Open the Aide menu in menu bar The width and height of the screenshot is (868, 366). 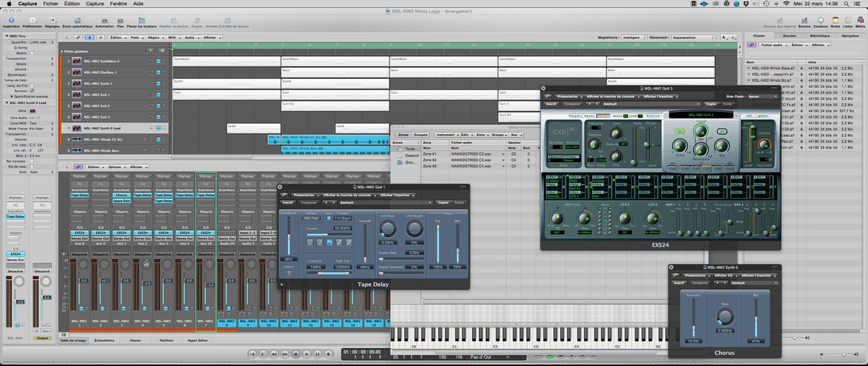point(138,4)
